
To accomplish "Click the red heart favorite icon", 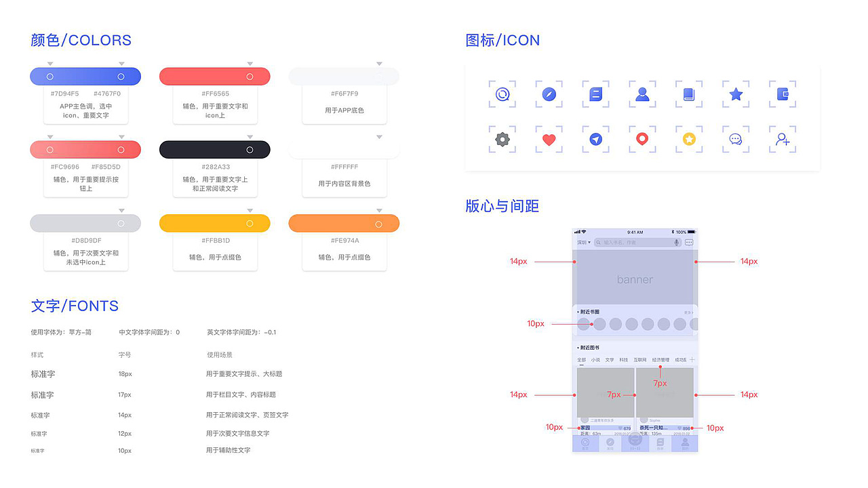I will click(549, 139).
